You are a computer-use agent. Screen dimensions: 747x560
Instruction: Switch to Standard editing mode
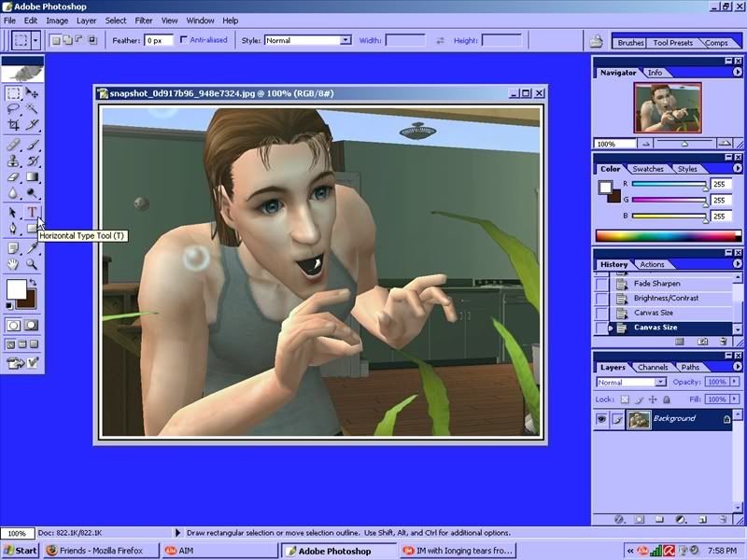point(13,325)
